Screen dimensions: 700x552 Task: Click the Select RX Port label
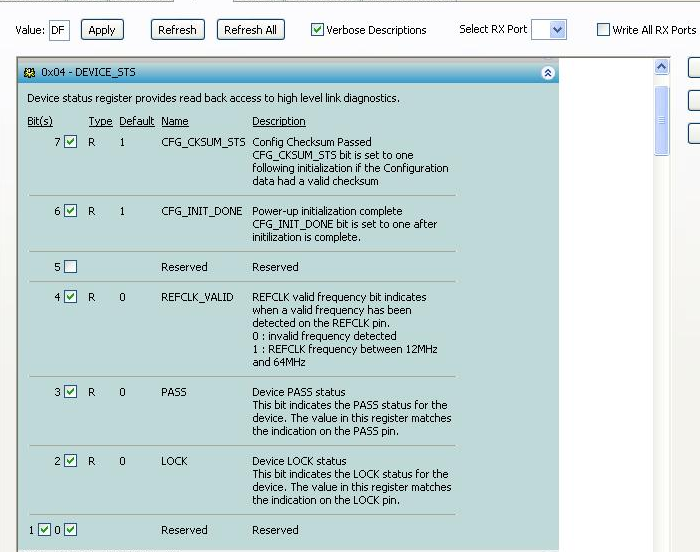493,29
